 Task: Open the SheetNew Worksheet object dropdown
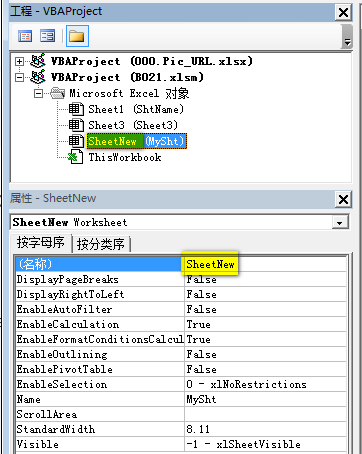tap(340, 223)
